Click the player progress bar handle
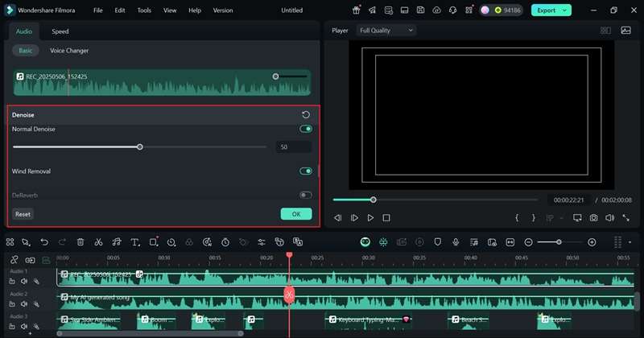The width and height of the screenshot is (644, 338). (373, 200)
